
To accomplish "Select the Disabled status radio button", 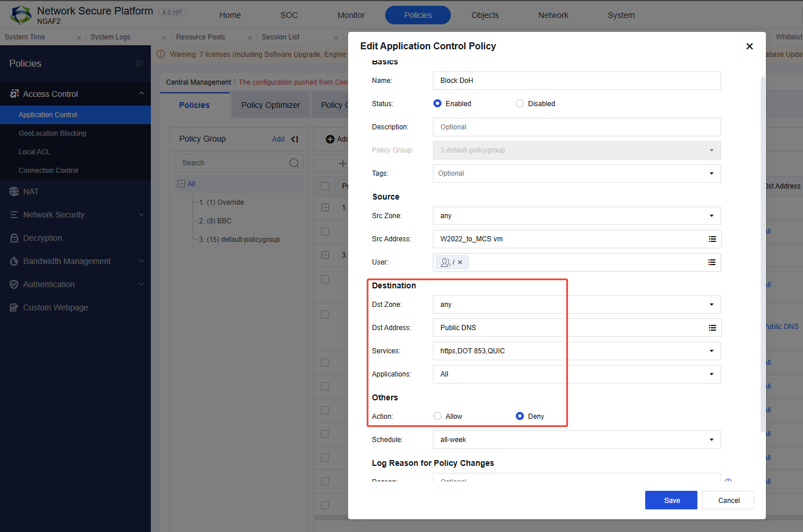I will point(520,103).
